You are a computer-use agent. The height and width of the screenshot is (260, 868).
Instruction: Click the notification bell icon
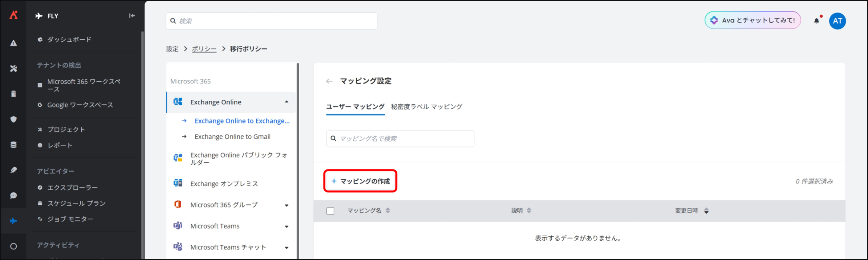816,21
